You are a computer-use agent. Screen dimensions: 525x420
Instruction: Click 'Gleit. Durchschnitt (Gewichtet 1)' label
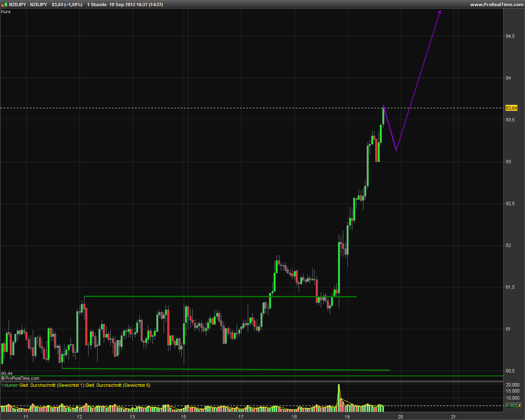[52, 385]
